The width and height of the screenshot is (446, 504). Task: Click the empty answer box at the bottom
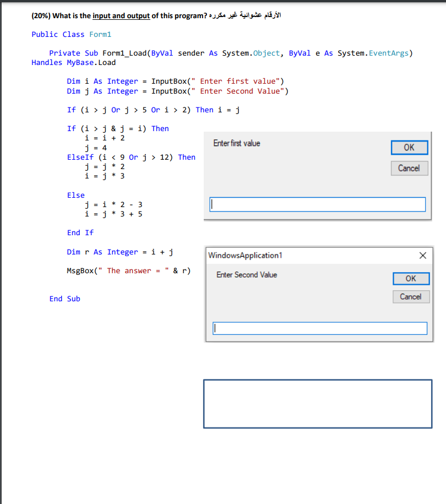(x=317, y=403)
